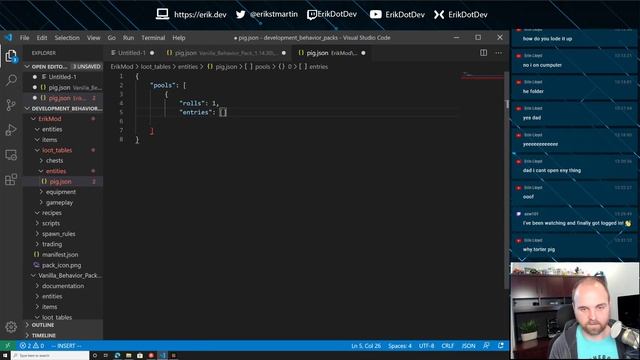Open File Explorer from the taskbar

pyautogui.click(x=129, y=356)
